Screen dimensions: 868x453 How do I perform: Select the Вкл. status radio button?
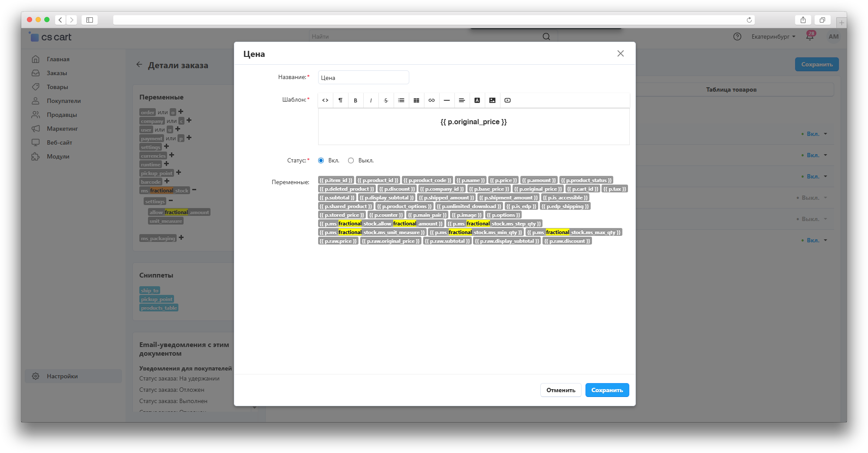(x=321, y=161)
